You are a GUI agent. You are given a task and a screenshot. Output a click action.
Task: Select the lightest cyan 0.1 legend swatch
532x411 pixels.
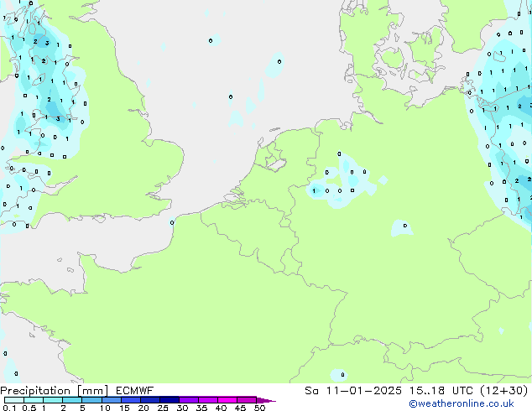13,400
